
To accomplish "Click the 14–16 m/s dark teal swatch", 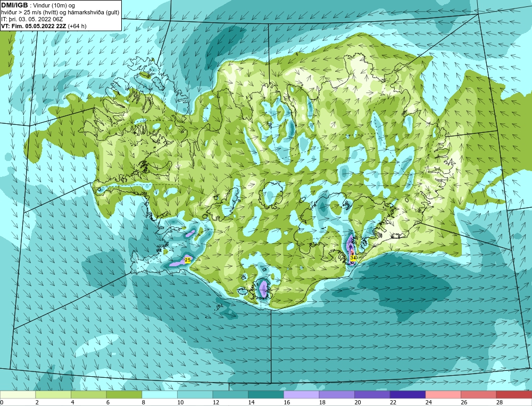I will pyautogui.click(x=265, y=394).
